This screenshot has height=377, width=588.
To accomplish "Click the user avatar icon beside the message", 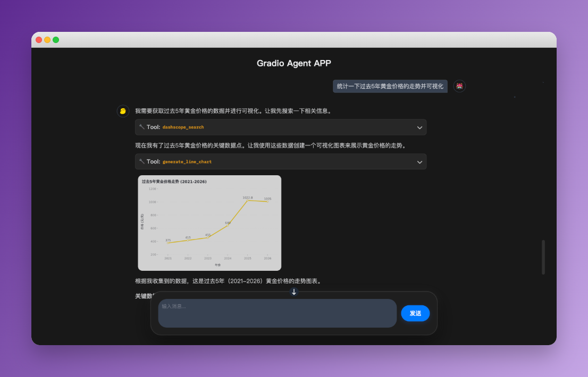I will tap(459, 86).
